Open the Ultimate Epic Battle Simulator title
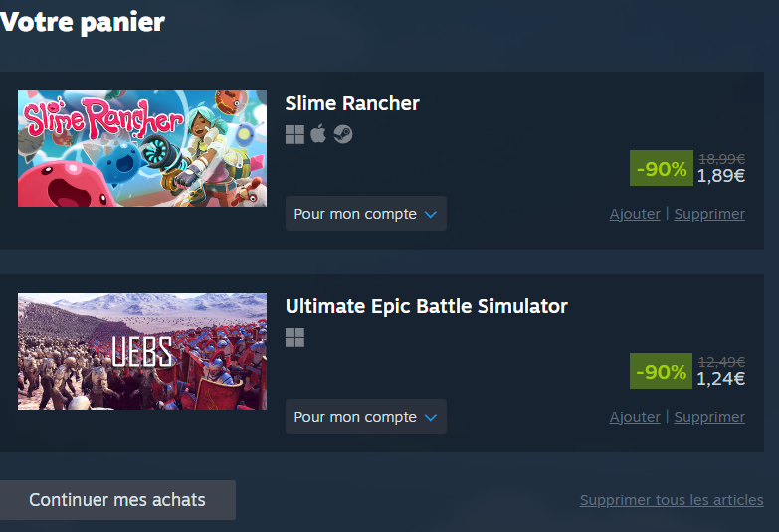Viewport: 779px width, 532px height. [x=426, y=306]
